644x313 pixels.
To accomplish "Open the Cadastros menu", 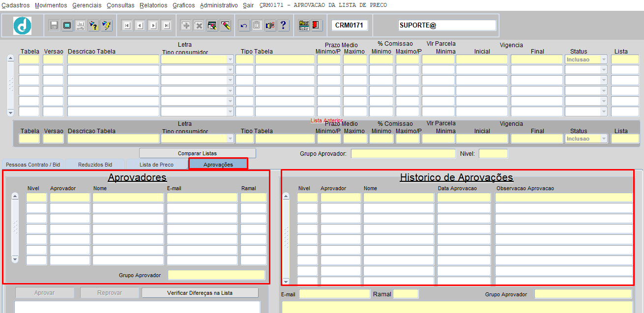I will tap(16, 5).
